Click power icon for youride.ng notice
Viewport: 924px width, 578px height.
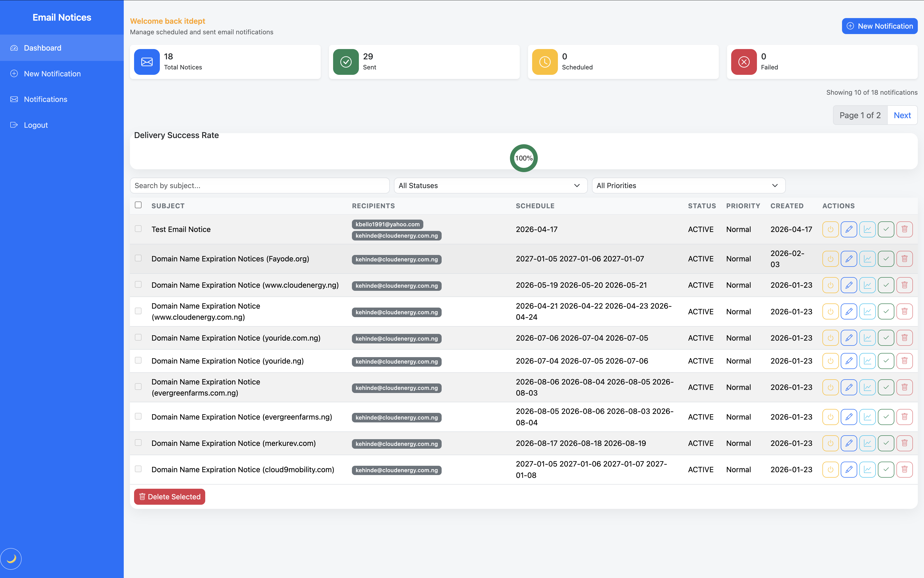[830, 361]
